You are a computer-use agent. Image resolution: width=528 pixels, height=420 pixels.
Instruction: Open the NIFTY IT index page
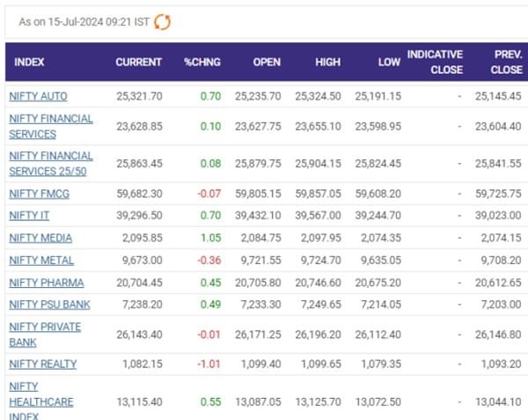click(x=31, y=216)
